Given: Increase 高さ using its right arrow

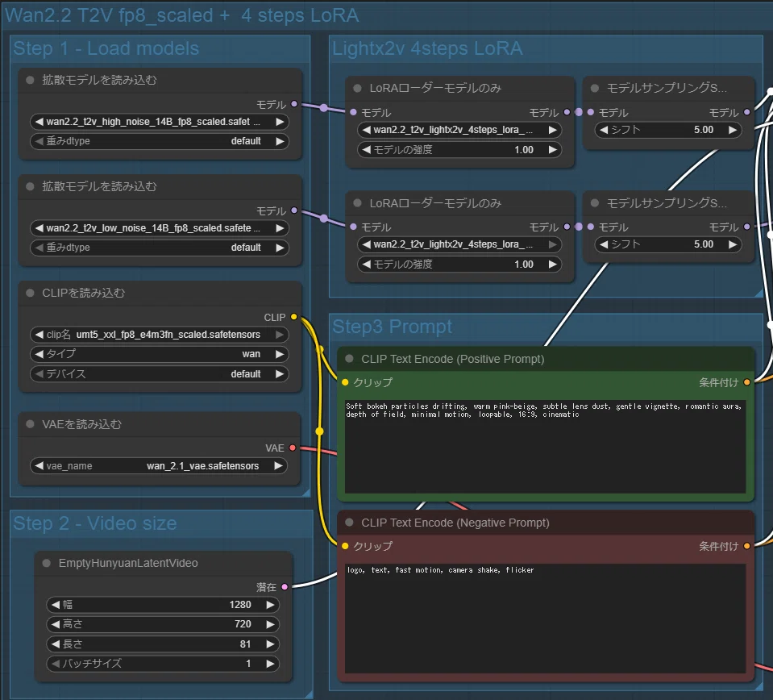Looking at the screenshot, I should click(x=270, y=624).
